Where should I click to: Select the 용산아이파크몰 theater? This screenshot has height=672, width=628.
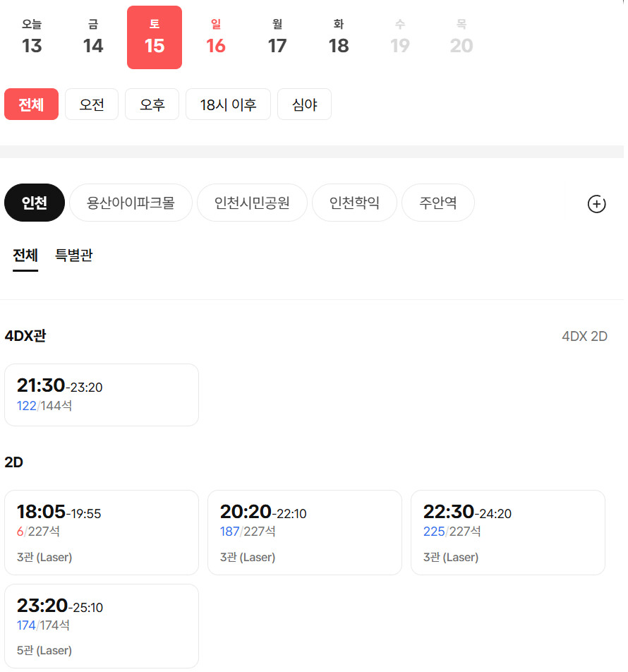click(x=131, y=203)
